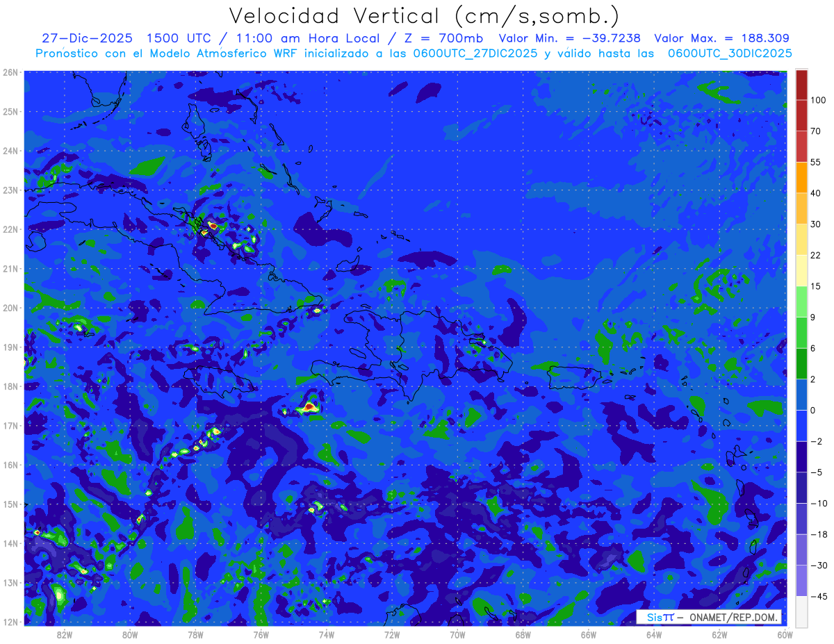This screenshot has height=644, width=834.
Task: Click the colorbar label '22'
Action: click(x=816, y=255)
